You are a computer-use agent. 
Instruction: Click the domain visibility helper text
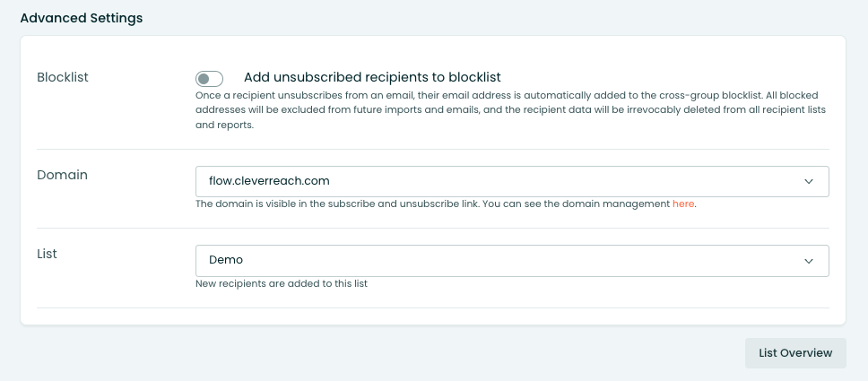tap(446, 203)
